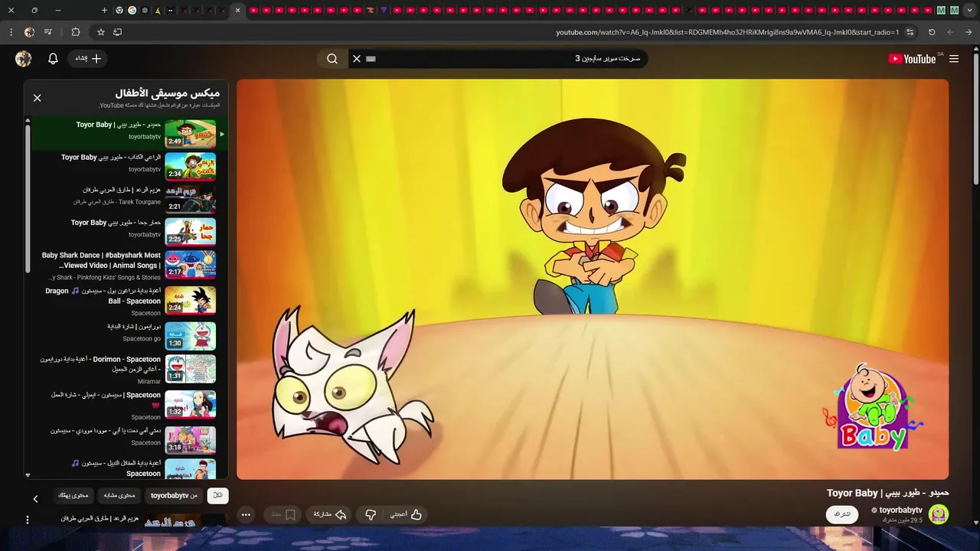Close the active YouTube tab
980x551 pixels.
[x=237, y=11]
